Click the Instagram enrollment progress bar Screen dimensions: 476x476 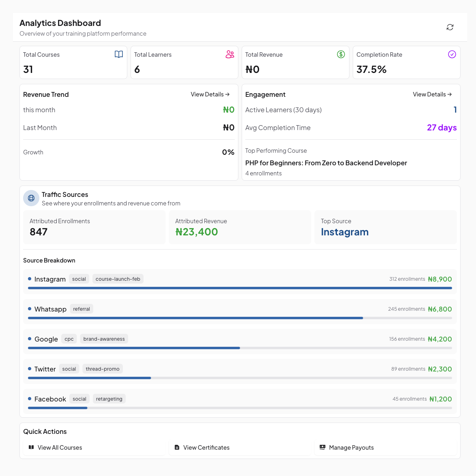[x=240, y=288]
